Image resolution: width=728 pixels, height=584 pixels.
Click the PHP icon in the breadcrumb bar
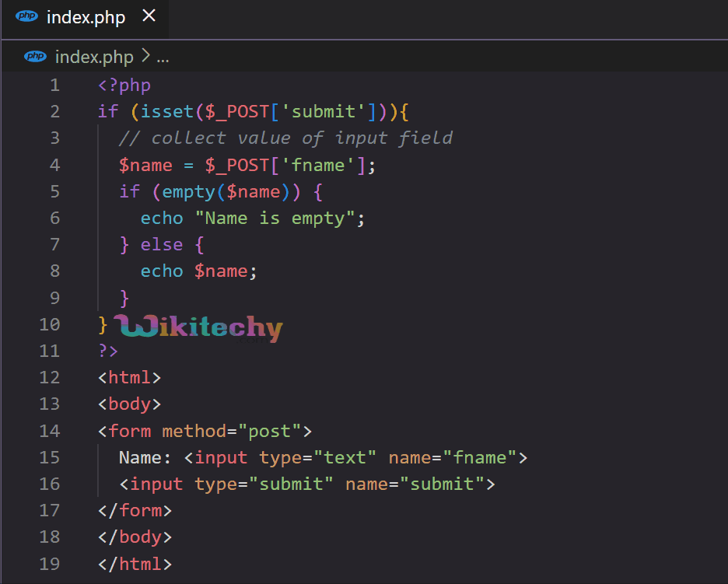(35, 56)
